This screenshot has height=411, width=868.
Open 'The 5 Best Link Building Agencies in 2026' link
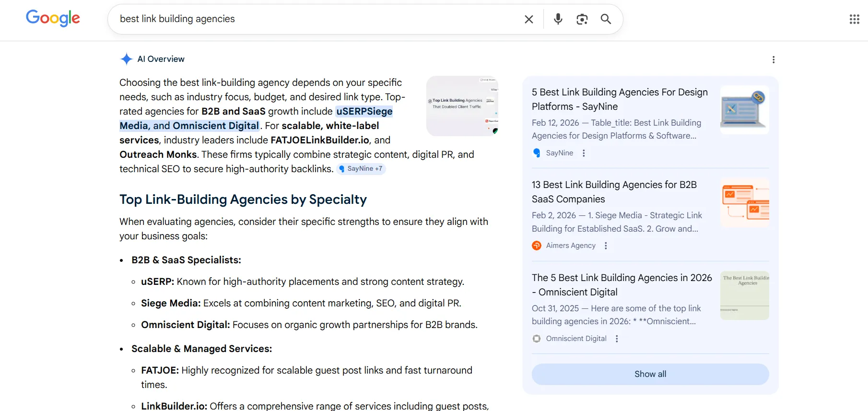click(622, 285)
